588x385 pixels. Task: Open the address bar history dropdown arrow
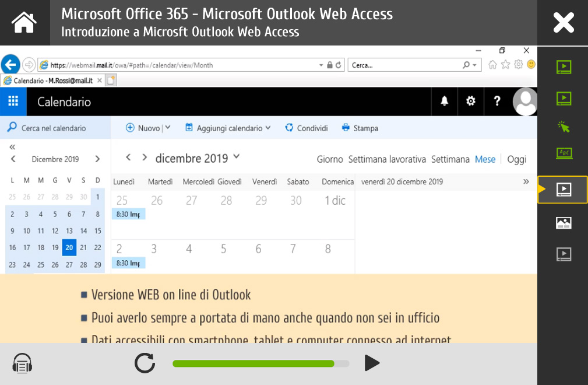coord(321,65)
